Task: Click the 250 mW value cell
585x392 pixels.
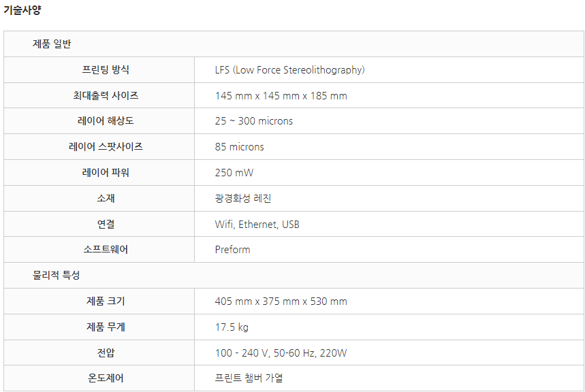Action: click(x=389, y=173)
